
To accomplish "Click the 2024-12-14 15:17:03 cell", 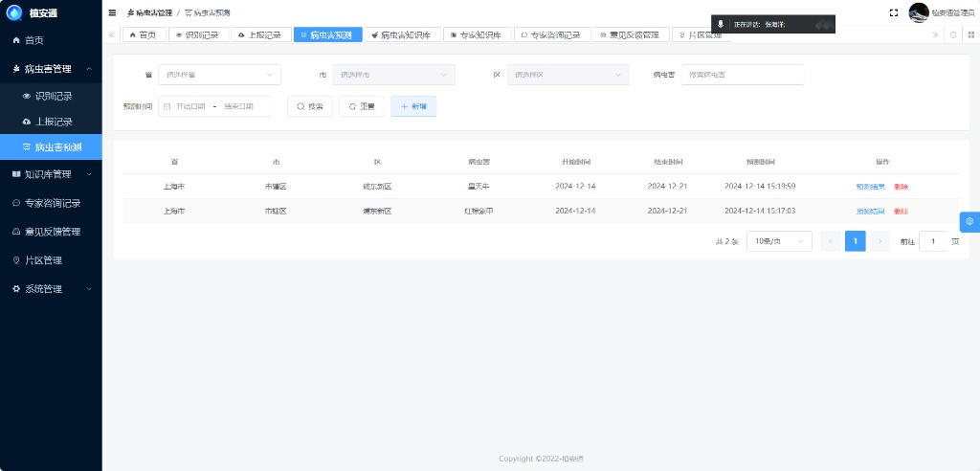I will pos(760,211).
